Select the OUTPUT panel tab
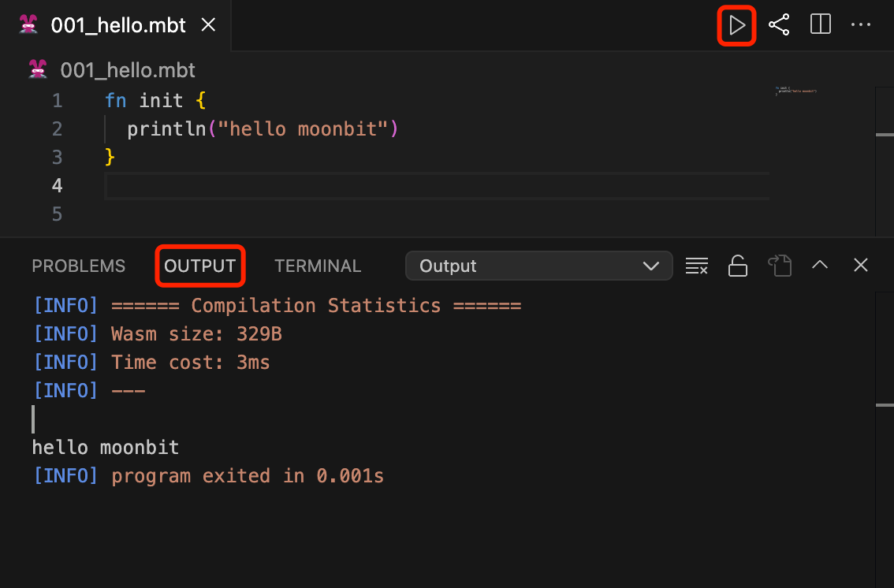This screenshot has width=894, height=588. (200, 266)
